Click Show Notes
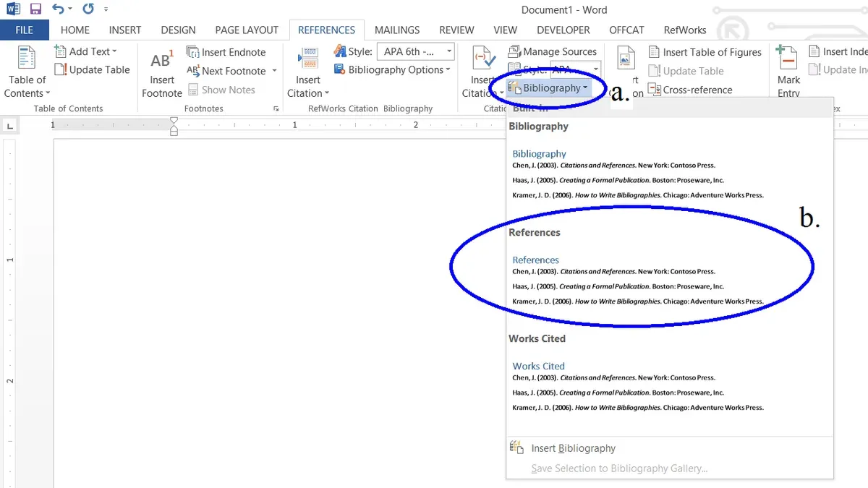The image size is (868, 488). [221, 90]
